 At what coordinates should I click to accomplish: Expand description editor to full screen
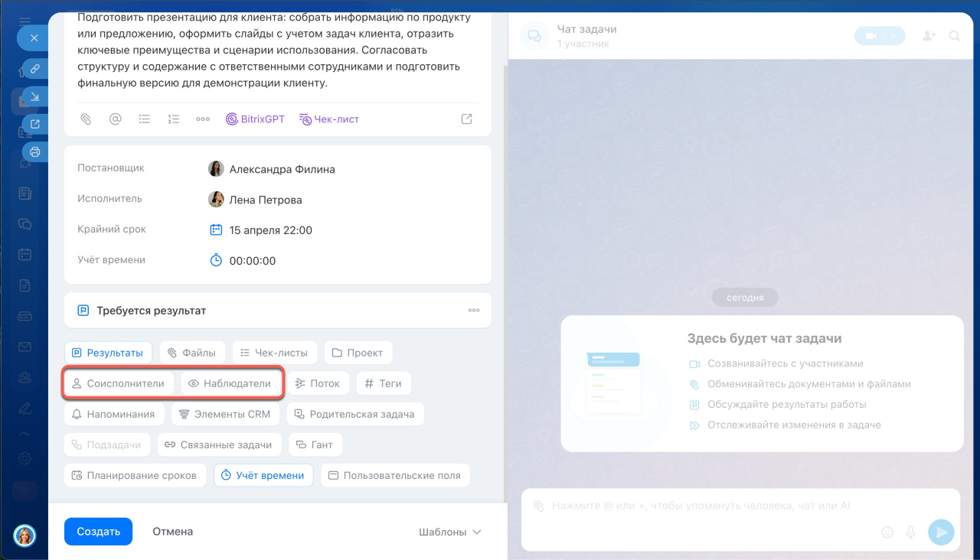click(466, 119)
